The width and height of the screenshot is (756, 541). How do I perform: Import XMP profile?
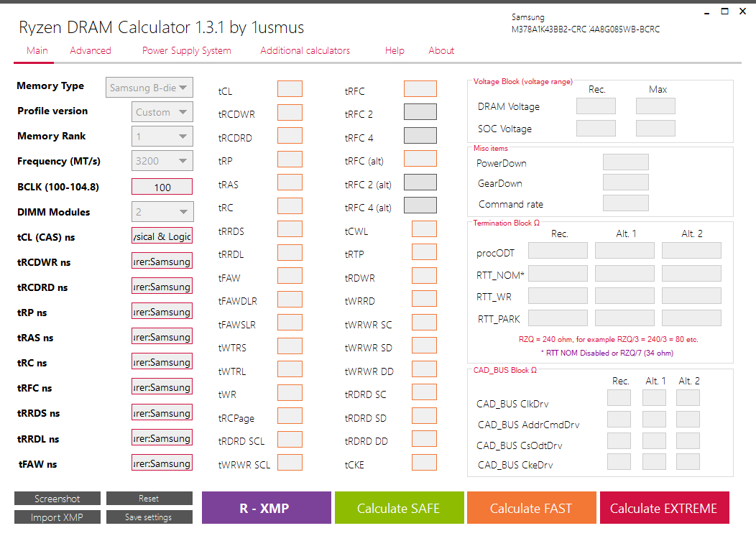(57, 517)
